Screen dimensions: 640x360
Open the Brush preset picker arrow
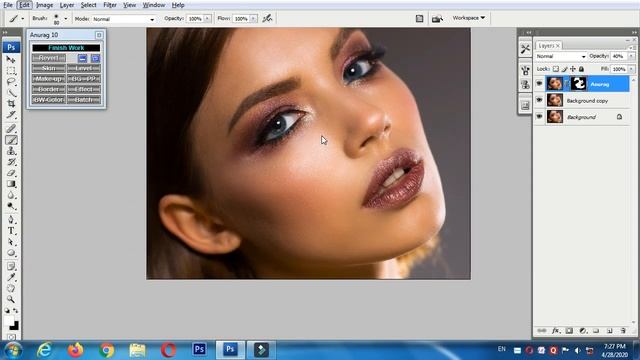click(x=65, y=18)
